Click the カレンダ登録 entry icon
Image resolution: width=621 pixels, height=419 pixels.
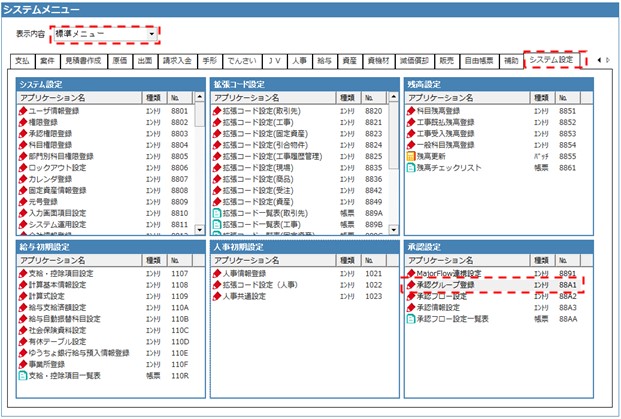tap(24, 180)
